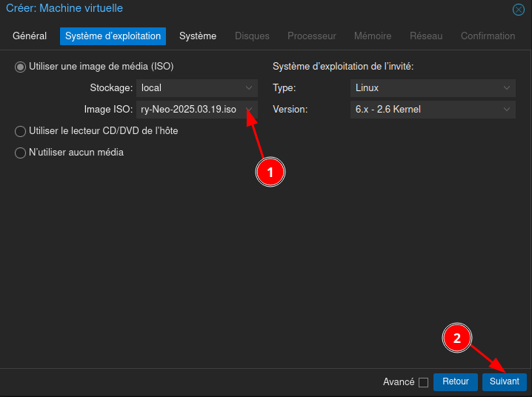Select the Système d'exploitation tab

click(x=113, y=36)
